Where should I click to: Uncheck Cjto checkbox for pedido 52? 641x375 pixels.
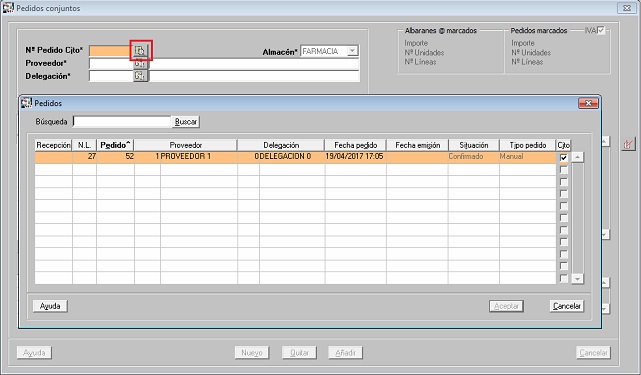[564, 157]
